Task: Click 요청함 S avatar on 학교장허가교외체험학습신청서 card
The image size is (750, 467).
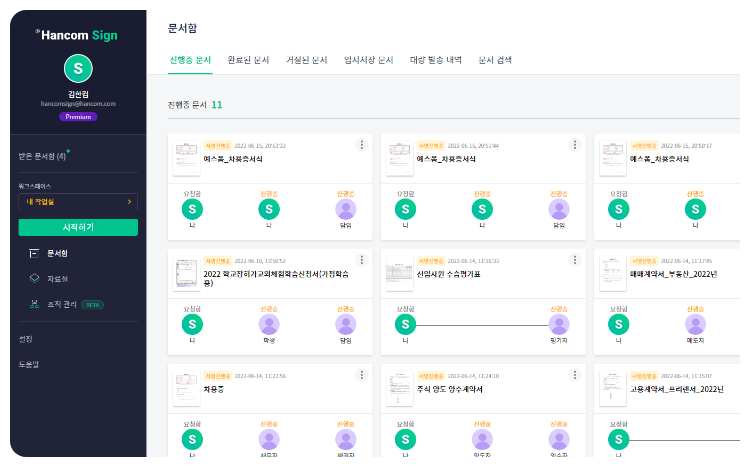Action: pyautogui.click(x=192, y=324)
